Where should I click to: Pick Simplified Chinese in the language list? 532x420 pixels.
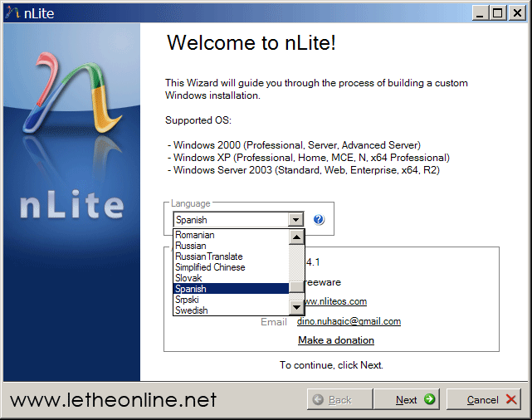pos(231,267)
